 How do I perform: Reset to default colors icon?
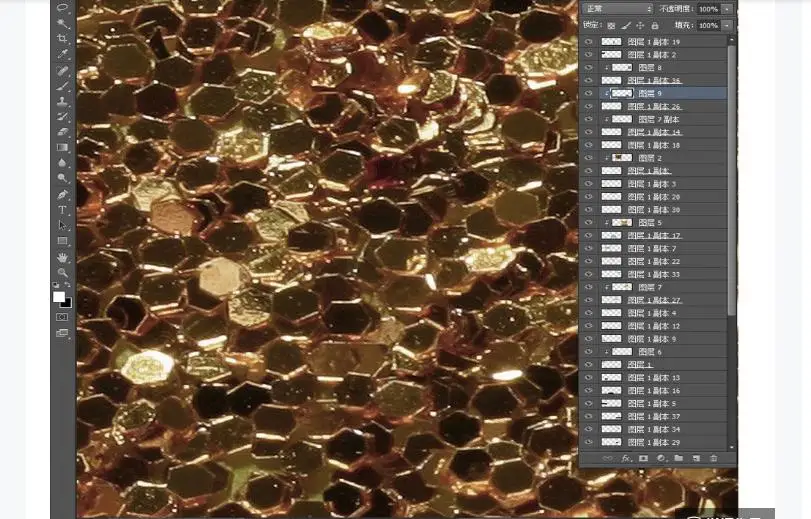56,285
